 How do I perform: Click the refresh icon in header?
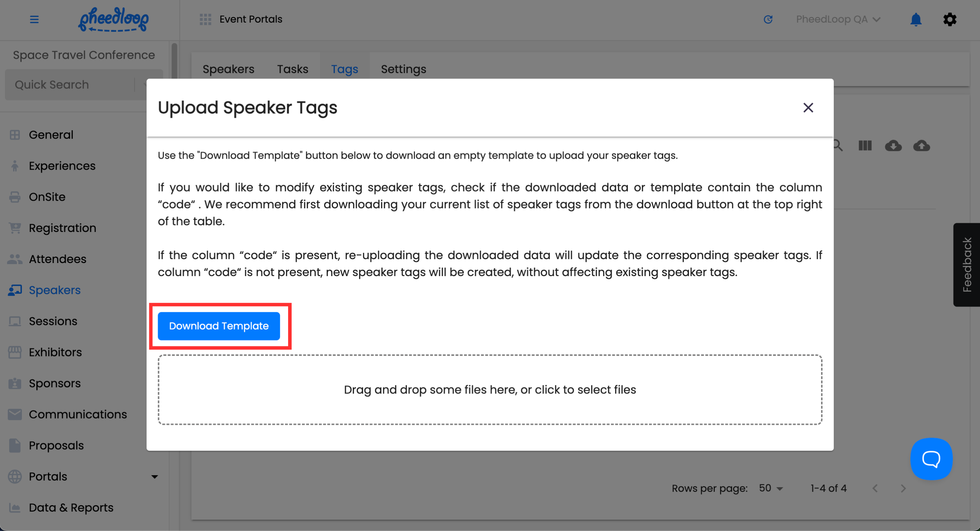[768, 19]
